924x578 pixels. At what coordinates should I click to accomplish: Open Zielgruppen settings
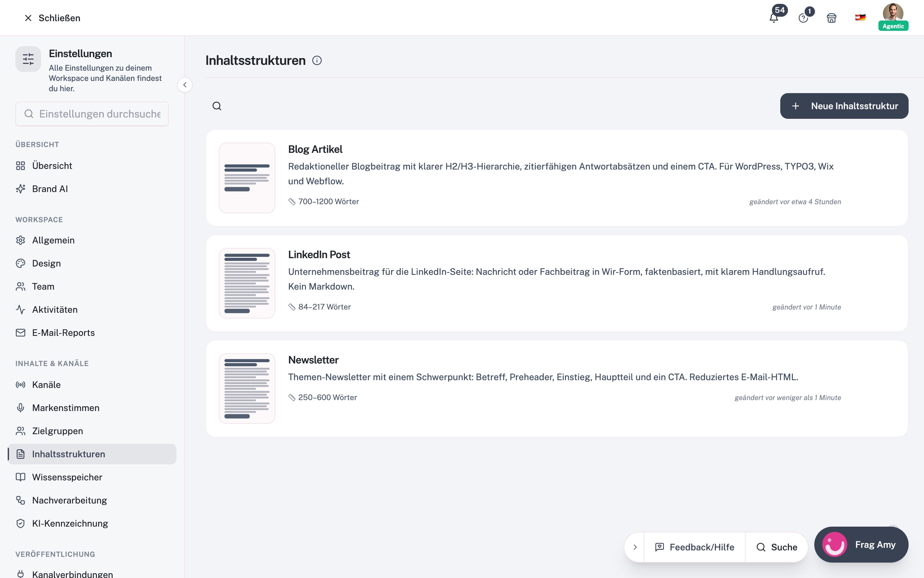click(92, 431)
